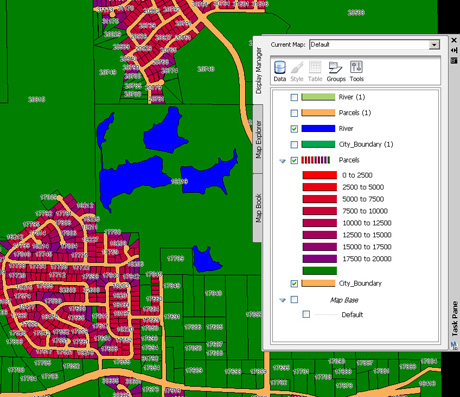The width and height of the screenshot is (460, 397).
Task: Check the Map Base group checkbox
Action: tap(294, 299)
